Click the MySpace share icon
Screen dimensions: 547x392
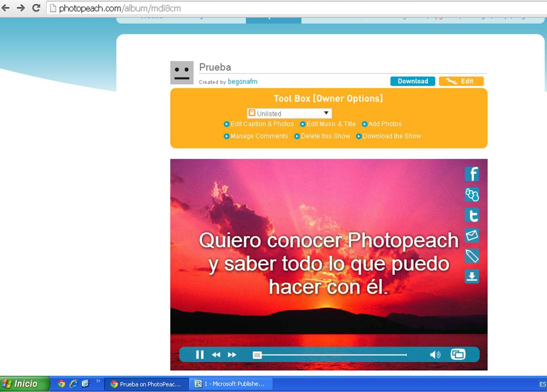[472, 195]
